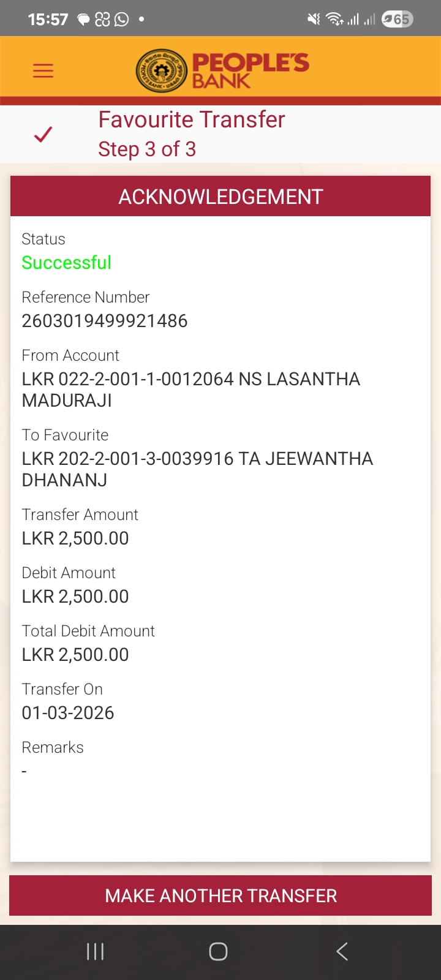Viewport: 441px width, 980px height.
Task: Tap the Transfer Amount LKR 2,500.00
Action: [75, 538]
